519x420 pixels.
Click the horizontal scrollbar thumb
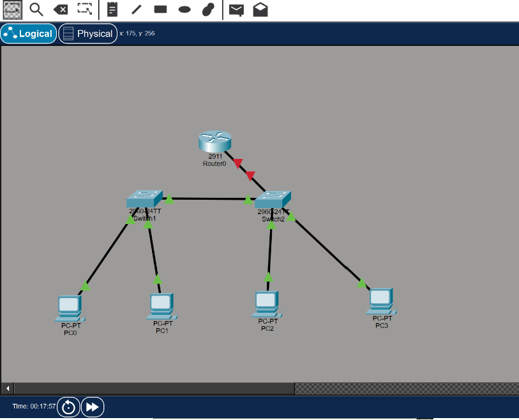pyautogui.click(x=154, y=388)
